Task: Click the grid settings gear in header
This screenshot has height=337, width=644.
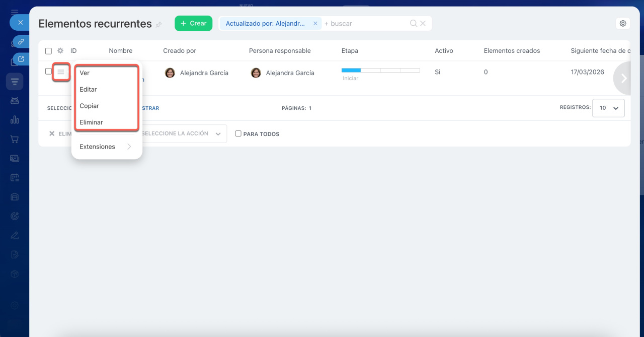Action: 60,51
